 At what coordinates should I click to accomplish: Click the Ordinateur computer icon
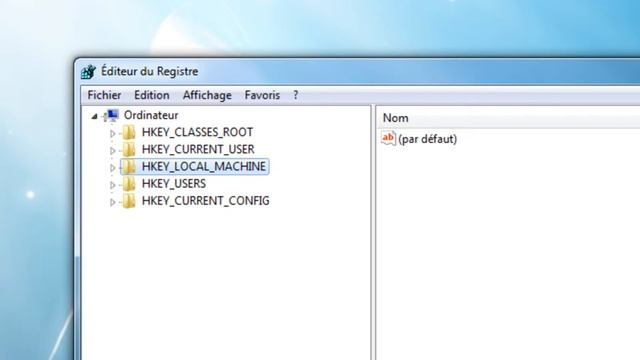(111, 116)
